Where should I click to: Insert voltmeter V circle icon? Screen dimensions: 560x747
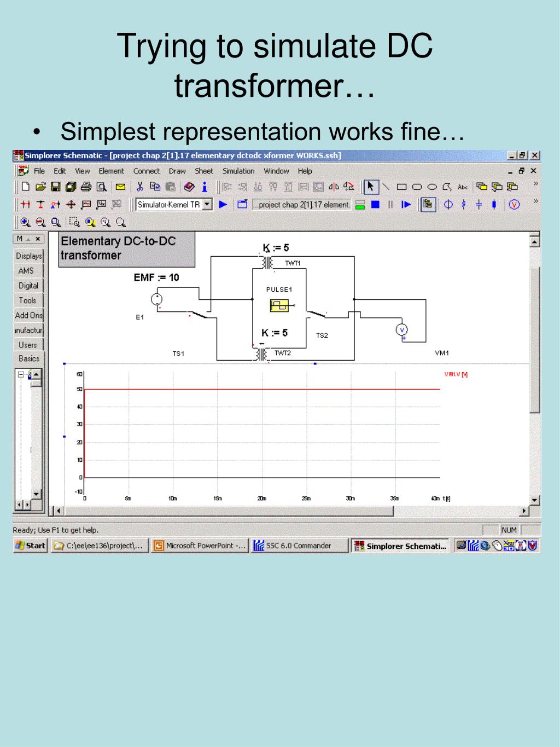514,205
